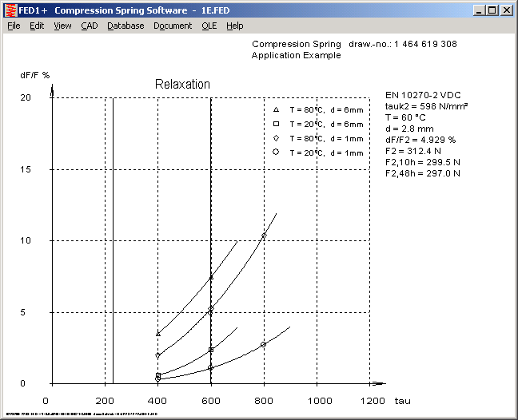The width and height of the screenshot is (518, 420).
Task: Click the diamond data point at tau 800
Action: point(264,236)
